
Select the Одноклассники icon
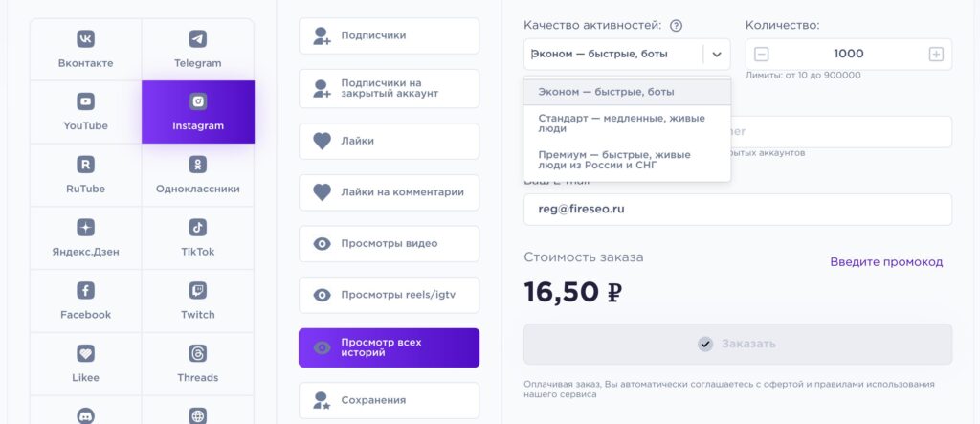pyautogui.click(x=197, y=165)
